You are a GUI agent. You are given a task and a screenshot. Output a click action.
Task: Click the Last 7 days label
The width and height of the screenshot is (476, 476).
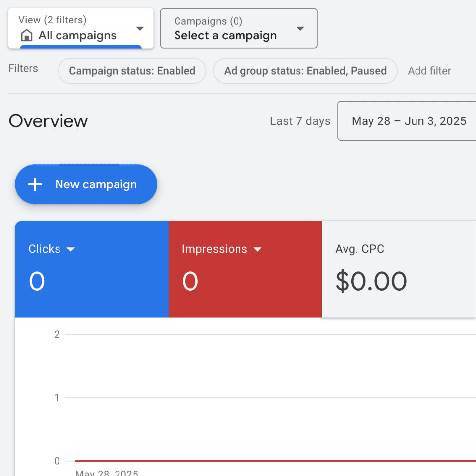[300, 121]
